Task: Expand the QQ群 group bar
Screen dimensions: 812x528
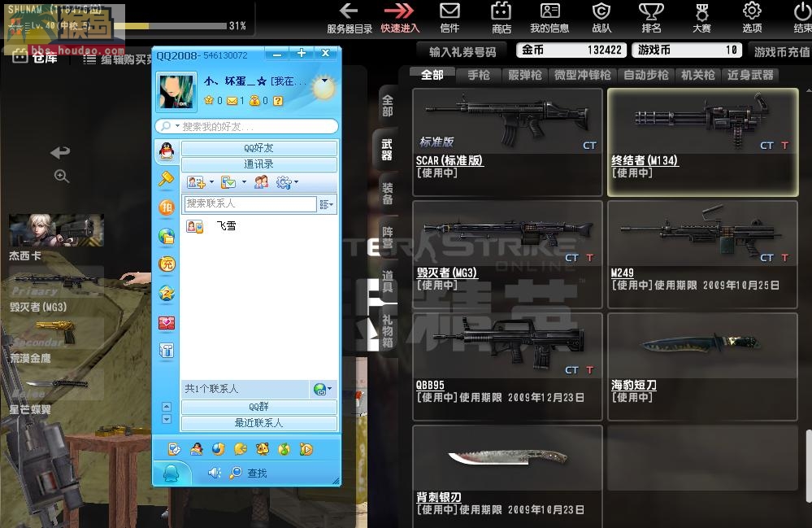Action: click(259, 407)
